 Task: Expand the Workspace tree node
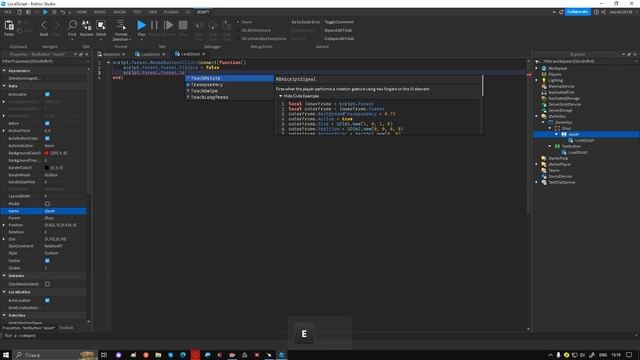[x=537, y=68]
